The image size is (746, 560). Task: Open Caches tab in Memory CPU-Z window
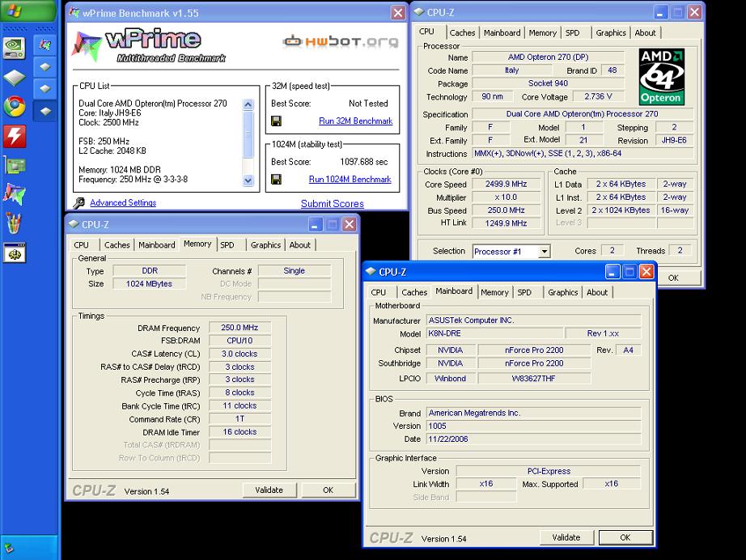(117, 245)
